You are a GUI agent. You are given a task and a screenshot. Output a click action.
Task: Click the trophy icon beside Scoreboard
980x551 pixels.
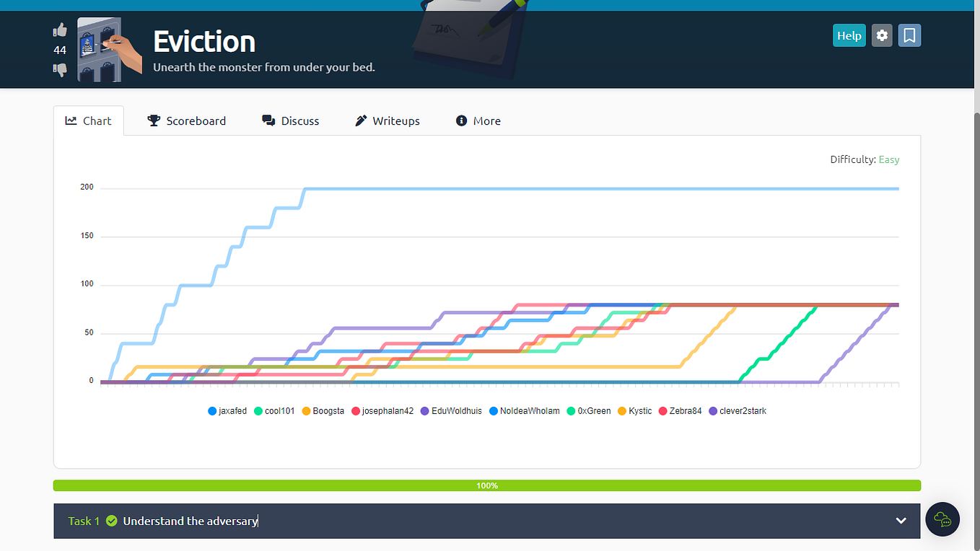(153, 120)
